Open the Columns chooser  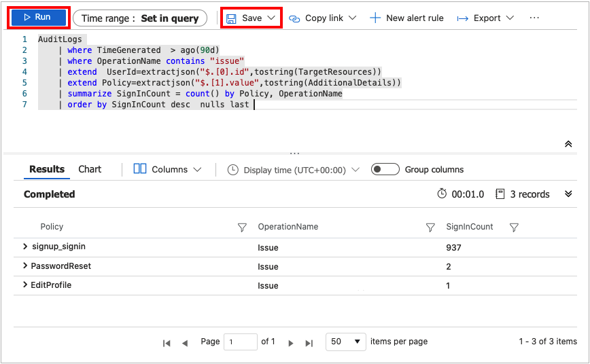(168, 170)
